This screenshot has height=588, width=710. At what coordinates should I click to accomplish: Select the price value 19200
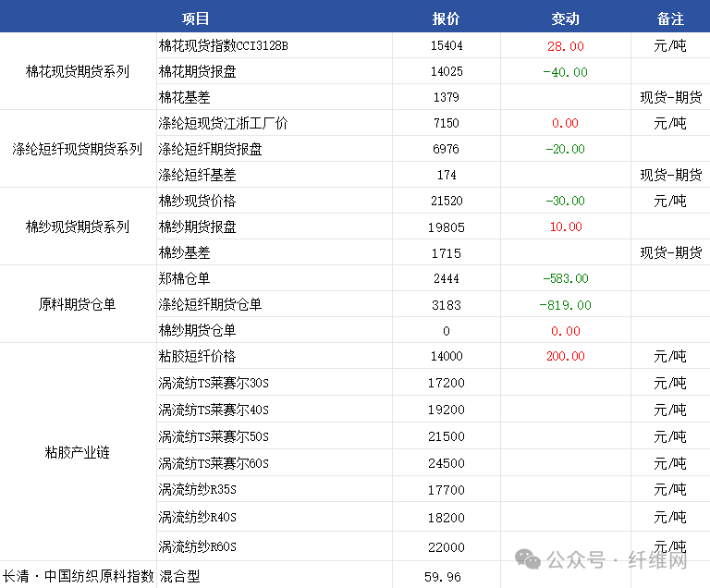(x=447, y=410)
